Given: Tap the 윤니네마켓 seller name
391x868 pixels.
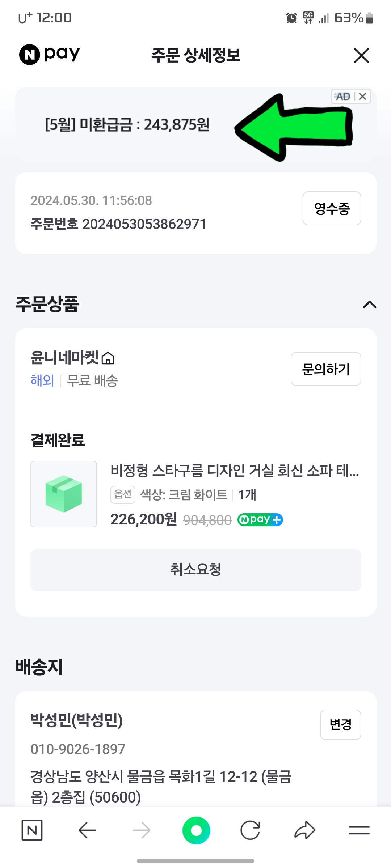Looking at the screenshot, I should pos(64,358).
